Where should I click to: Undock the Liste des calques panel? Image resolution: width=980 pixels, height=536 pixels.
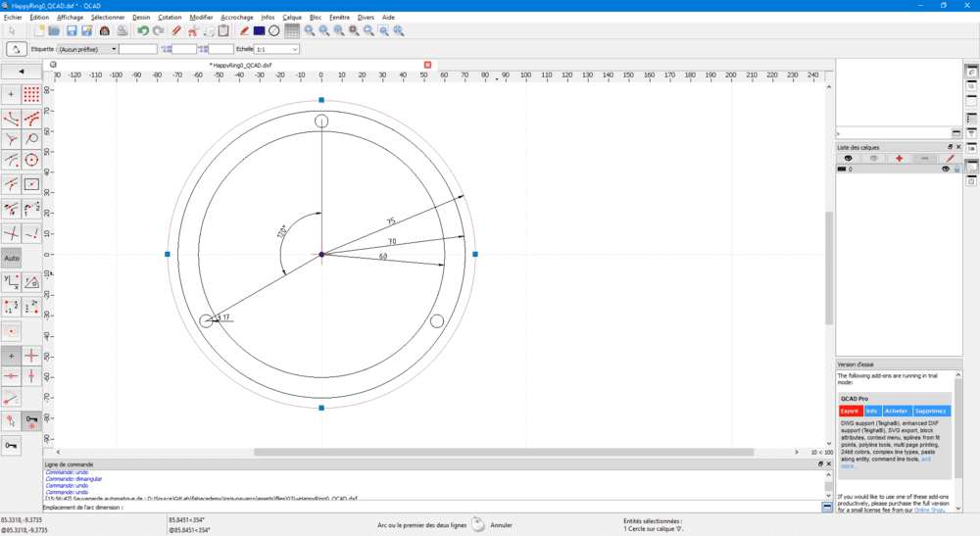950,147
